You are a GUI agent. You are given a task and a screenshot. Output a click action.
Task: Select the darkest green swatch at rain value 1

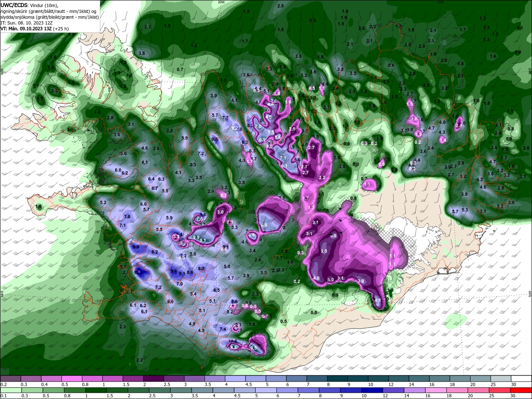pos(95,390)
